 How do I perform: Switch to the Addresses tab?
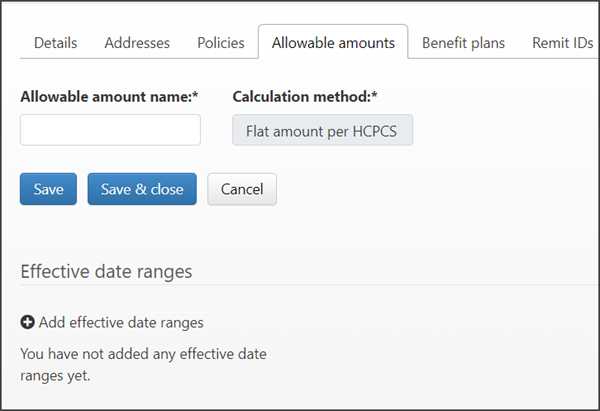[x=137, y=43]
